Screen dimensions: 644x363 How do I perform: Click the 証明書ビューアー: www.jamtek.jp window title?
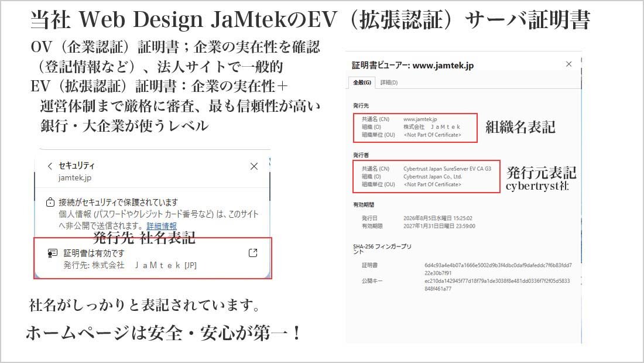click(413, 66)
